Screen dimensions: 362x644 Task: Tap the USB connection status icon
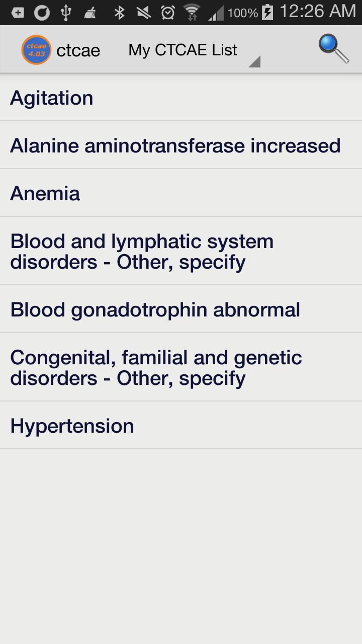tap(66, 13)
